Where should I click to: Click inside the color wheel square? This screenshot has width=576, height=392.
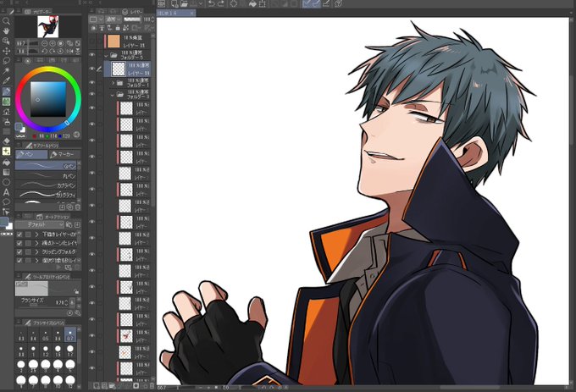tap(48, 99)
